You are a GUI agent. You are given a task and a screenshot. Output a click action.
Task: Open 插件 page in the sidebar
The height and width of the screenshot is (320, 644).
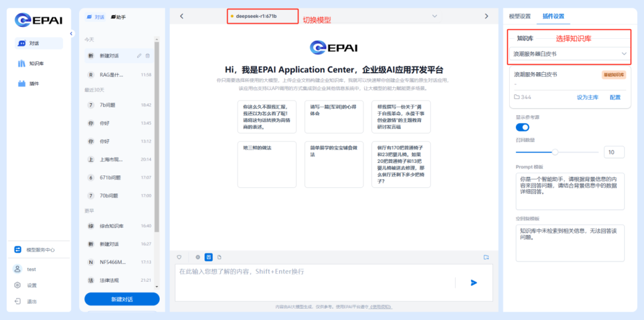click(33, 84)
